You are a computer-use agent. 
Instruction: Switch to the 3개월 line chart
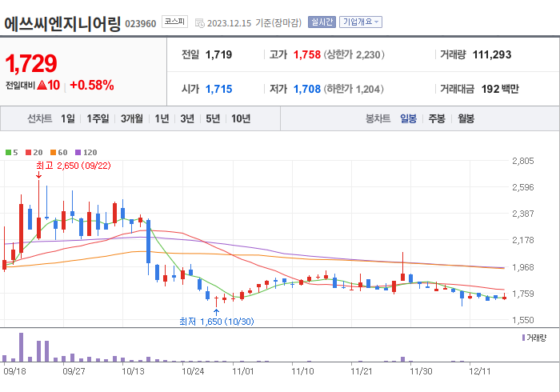tap(132, 118)
